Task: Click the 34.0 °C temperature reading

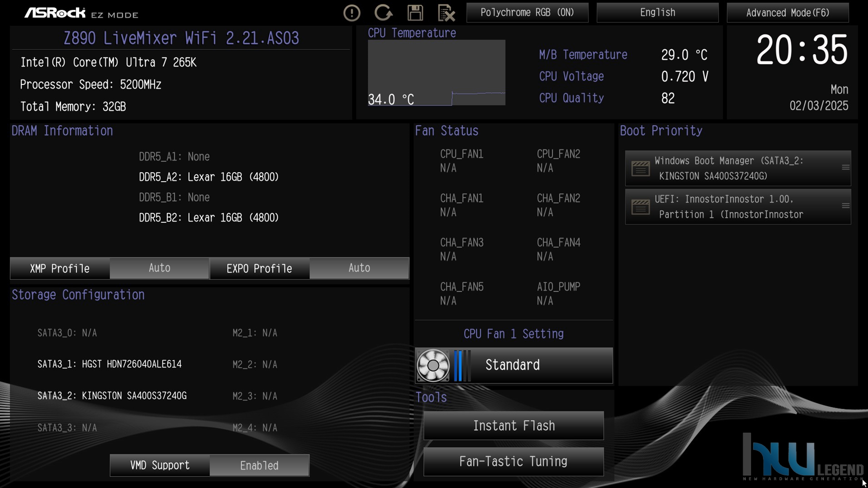Action: tap(391, 100)
